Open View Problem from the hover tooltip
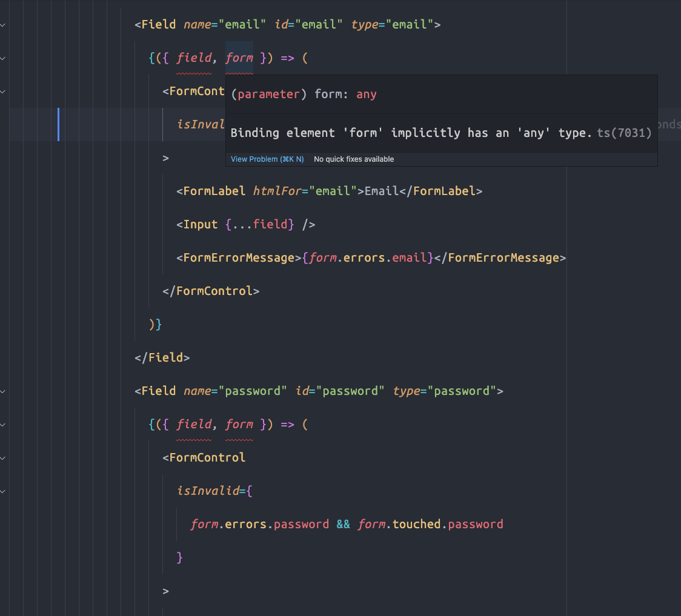This screenshot has height=616, width=681. [x=267, y=159]
